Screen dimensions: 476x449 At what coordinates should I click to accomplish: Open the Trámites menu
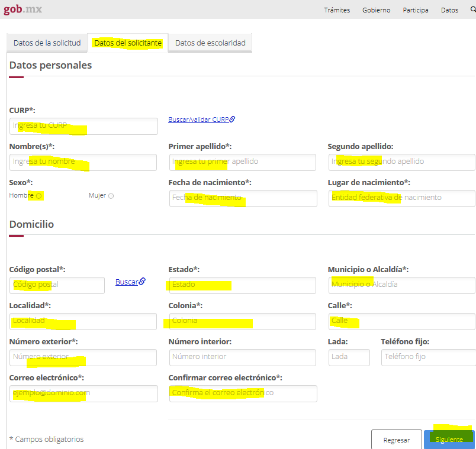coord(337,10)
